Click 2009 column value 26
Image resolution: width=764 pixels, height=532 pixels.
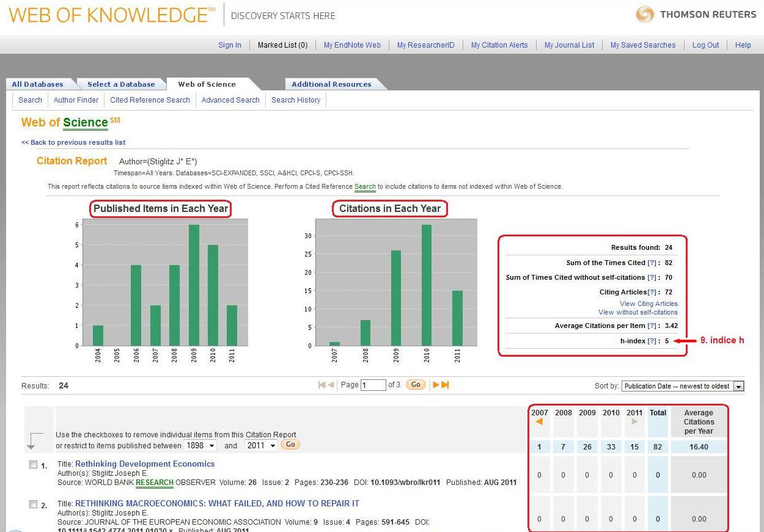tap(587, 447)
